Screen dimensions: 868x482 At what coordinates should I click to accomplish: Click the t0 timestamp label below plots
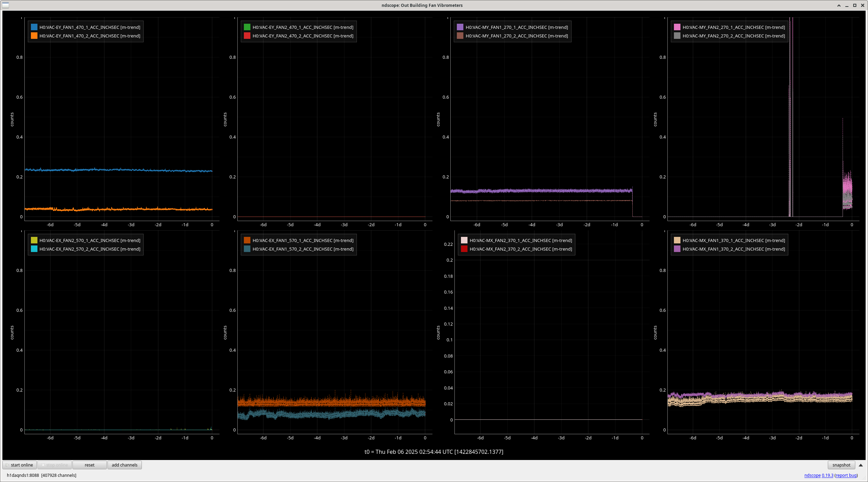coord(434,452)
